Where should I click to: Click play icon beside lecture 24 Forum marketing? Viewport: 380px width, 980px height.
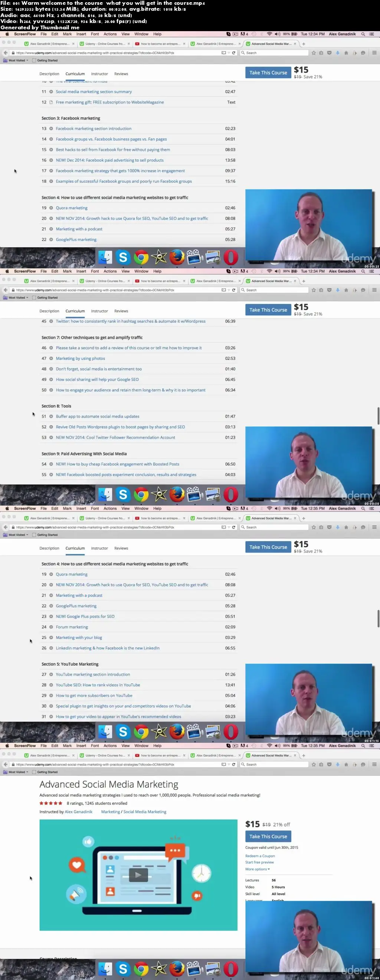(51, 627)
